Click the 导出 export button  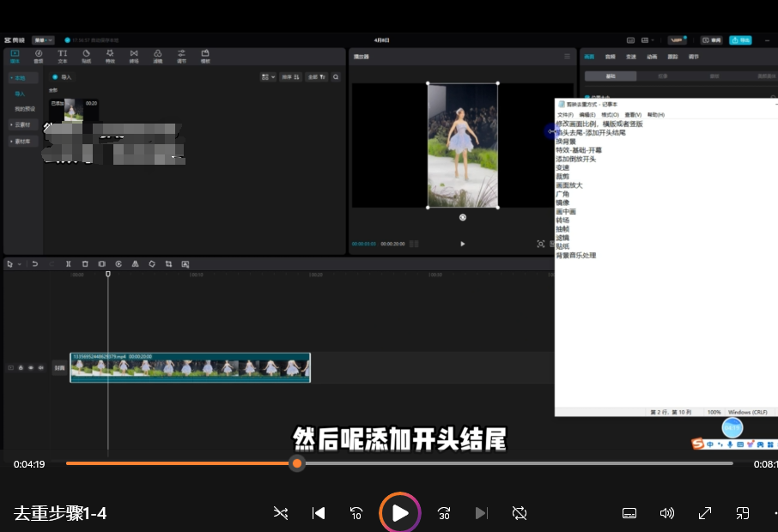[x=739, y=40]
